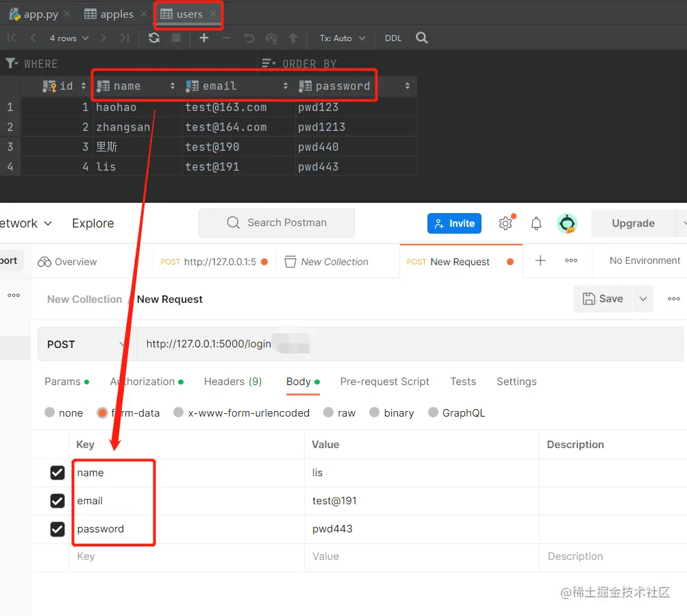Switch to the Overview tab
The image size is (687, 616).
click(67, 262)
